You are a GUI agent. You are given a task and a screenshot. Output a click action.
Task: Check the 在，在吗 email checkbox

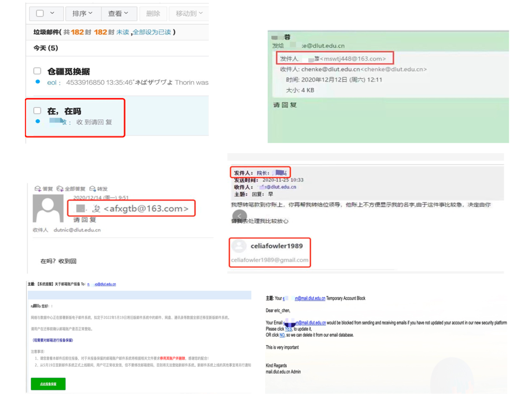click(37, 110)
